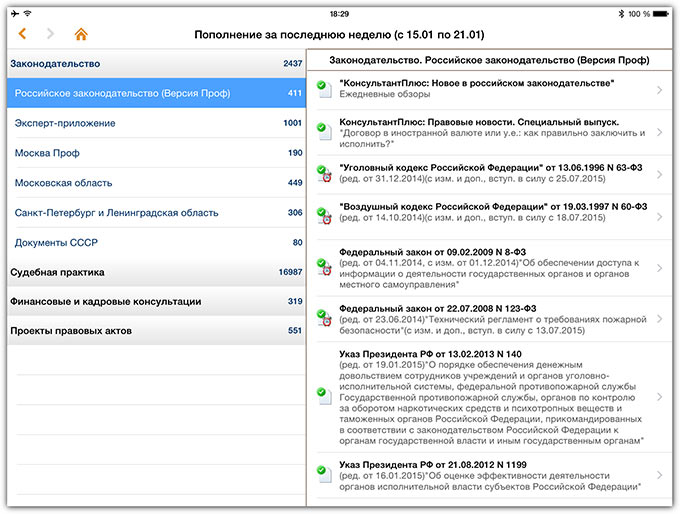The height and width of the screenshot is (514, 680).
Task: Tap document icon of Указ Президента N 1199
Action: pos(324,475)
